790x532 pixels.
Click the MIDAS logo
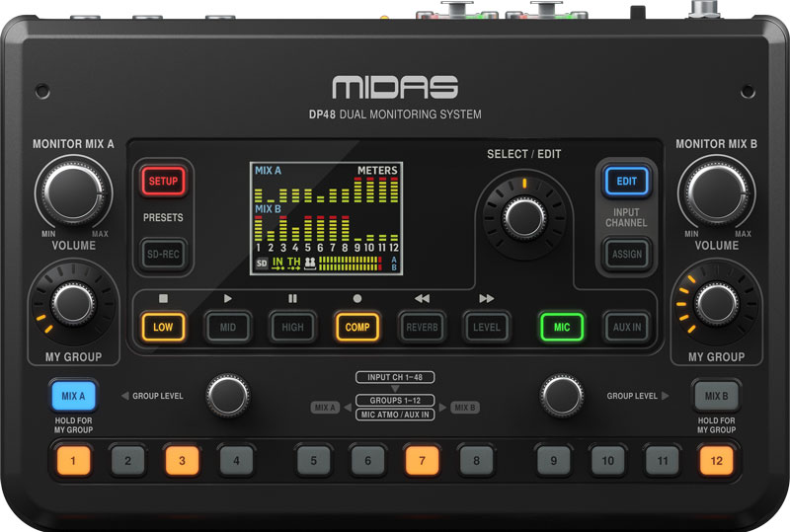click(x=395, y=87)
